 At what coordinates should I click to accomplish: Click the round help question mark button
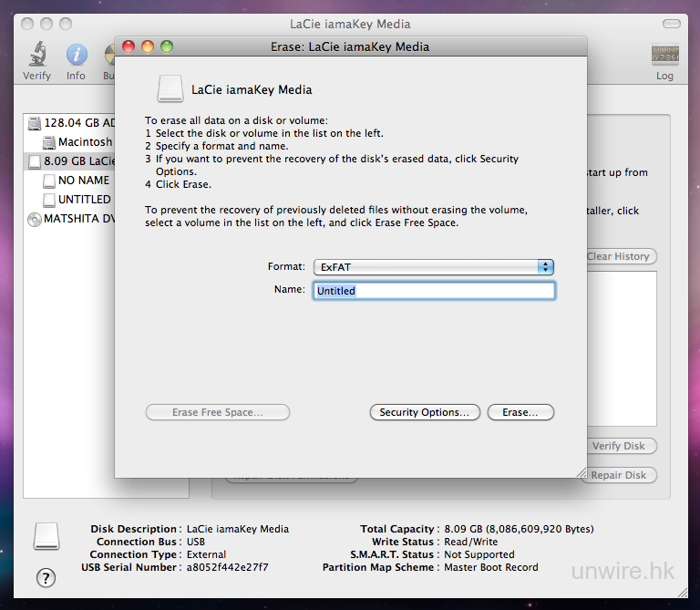[46, 577]
